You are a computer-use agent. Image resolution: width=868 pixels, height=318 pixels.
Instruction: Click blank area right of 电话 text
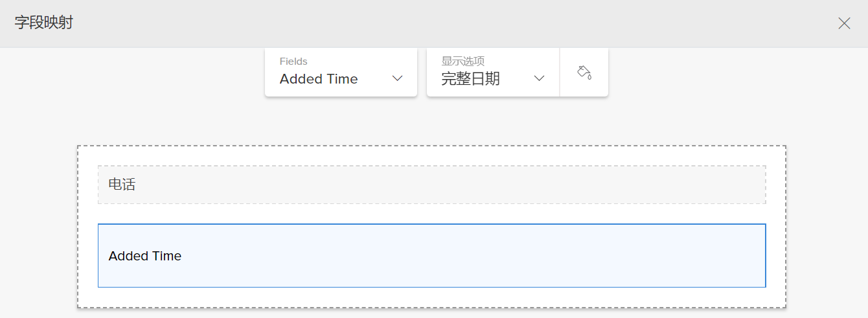(453, 185)
